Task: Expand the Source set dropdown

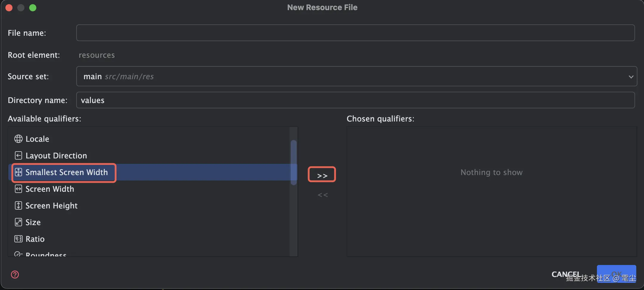Action: click(x=631, y=77)
